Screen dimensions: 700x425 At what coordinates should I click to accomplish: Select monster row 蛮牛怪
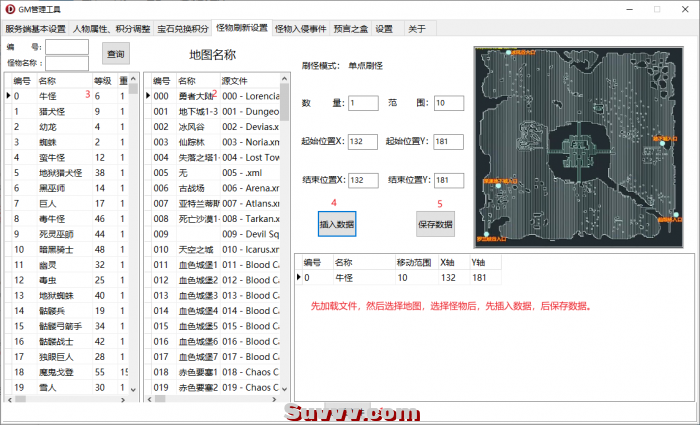67,158
